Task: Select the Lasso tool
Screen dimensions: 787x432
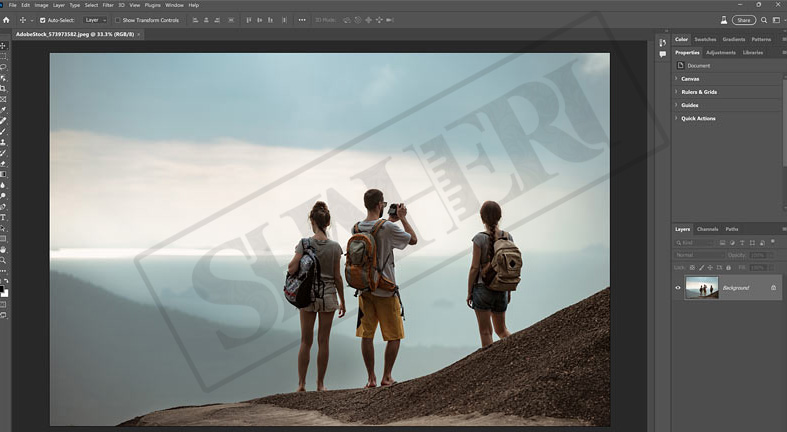Action: pyautogui.click(x=4, y=67)
